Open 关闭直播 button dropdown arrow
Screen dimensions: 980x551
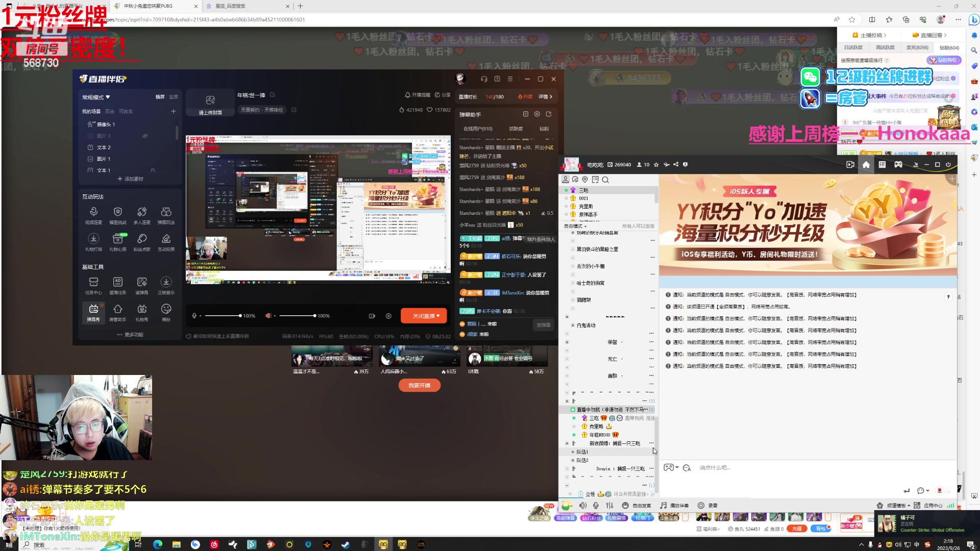(438, 316)
